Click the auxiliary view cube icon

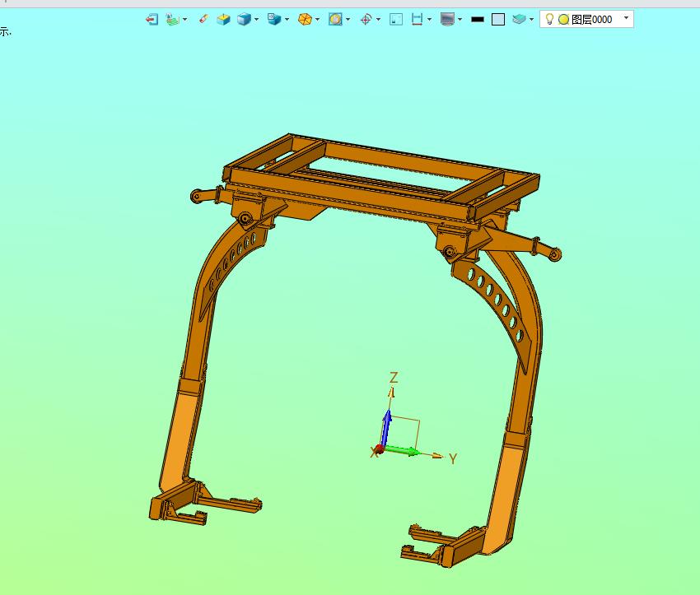click(273, 19)
